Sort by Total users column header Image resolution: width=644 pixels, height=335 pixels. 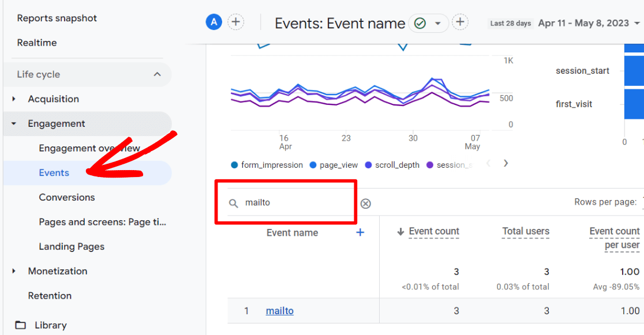tap(525, 231)
